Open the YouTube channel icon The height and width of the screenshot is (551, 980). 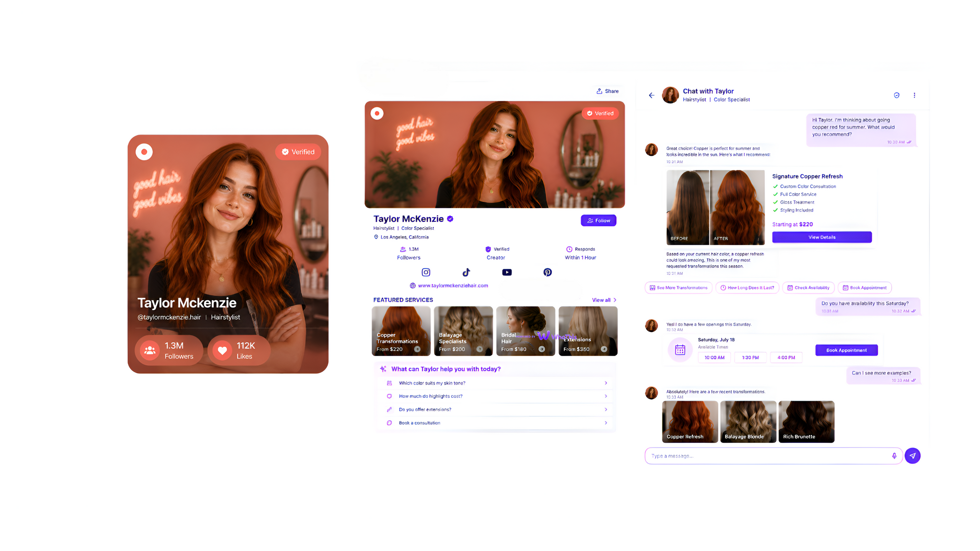[507, 272]
